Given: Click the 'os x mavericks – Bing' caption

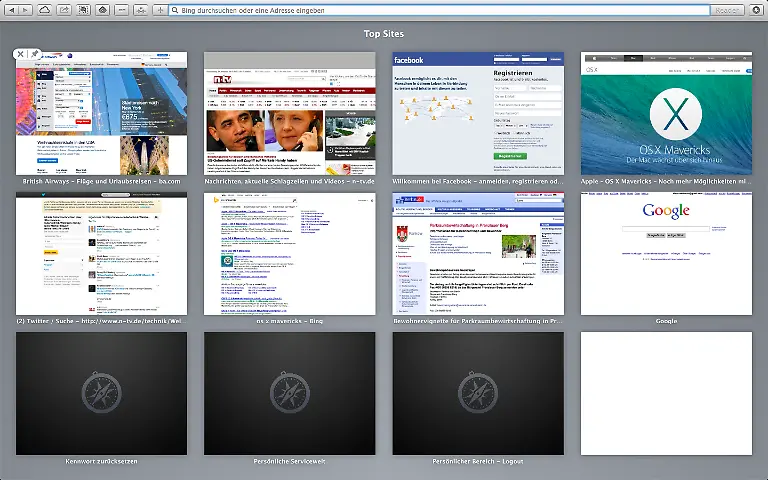Looking at the screenshot, I should click(289, 321).
